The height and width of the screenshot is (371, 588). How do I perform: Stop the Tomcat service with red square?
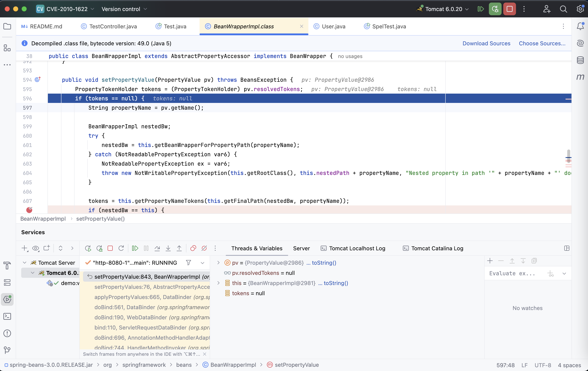[x=110, y=248]
